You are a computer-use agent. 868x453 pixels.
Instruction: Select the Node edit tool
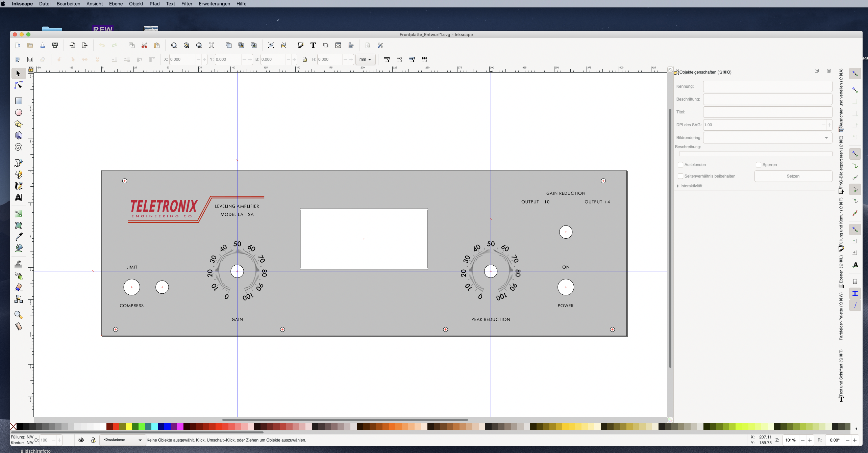[x=19, y=85]
